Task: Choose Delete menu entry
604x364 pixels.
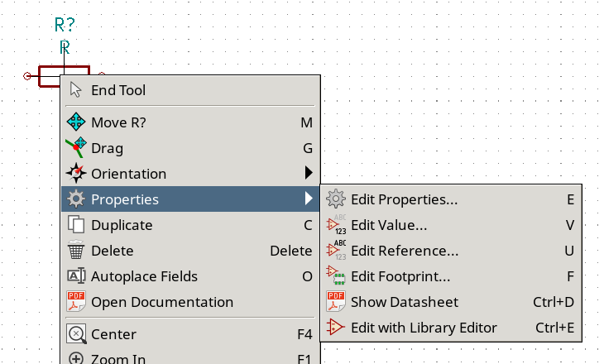Action: pos(190,251)
